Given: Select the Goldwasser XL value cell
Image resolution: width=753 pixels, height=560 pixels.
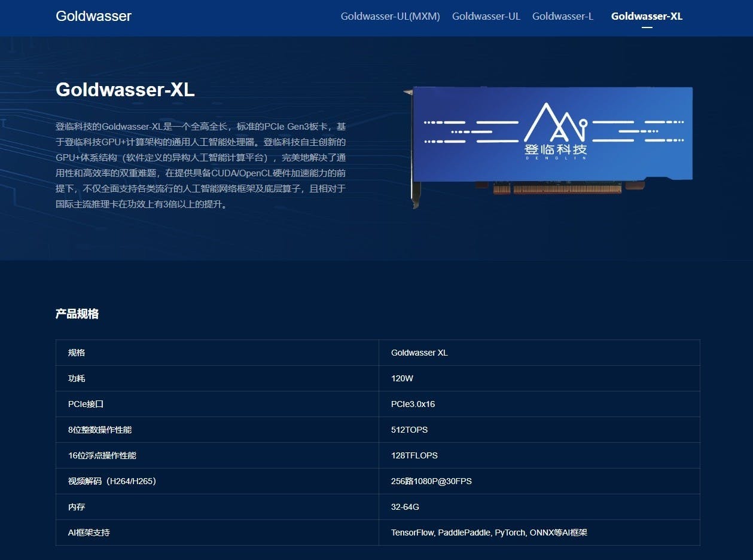Looking at the screenshot, I should tap(539, 353).
